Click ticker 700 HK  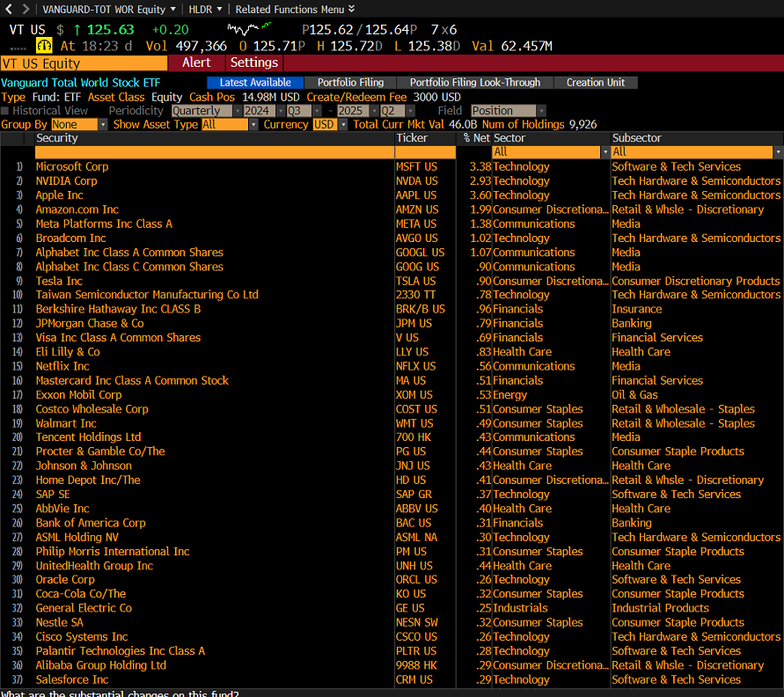point(414,437)
